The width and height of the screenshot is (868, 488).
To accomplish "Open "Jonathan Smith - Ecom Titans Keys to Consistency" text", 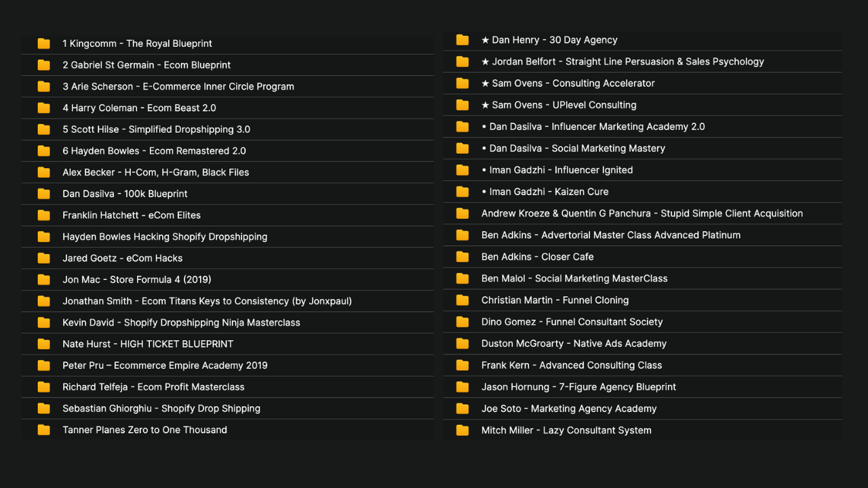I will coord(176,301).
